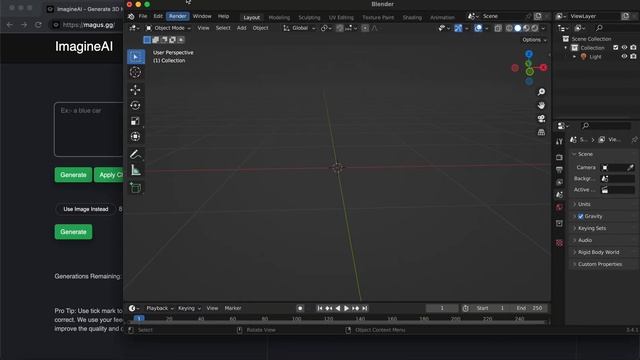Switch to the Modeling workspace tab
The width and height of the screenshot is (640, 360).
coord(279,18)
